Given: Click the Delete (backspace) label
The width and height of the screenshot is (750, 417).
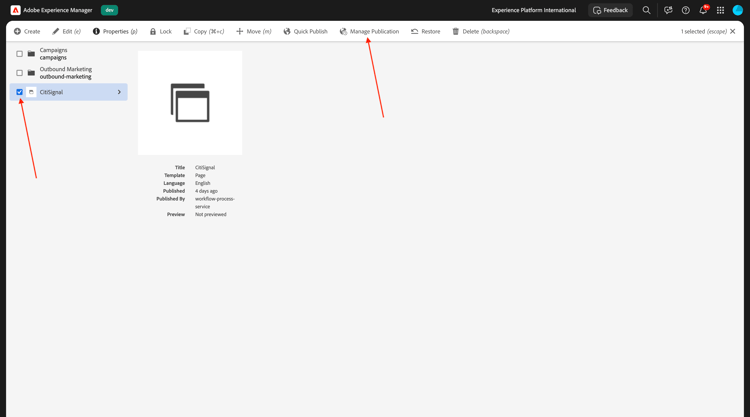Looking at the screenshot, I should coord(486,31).
